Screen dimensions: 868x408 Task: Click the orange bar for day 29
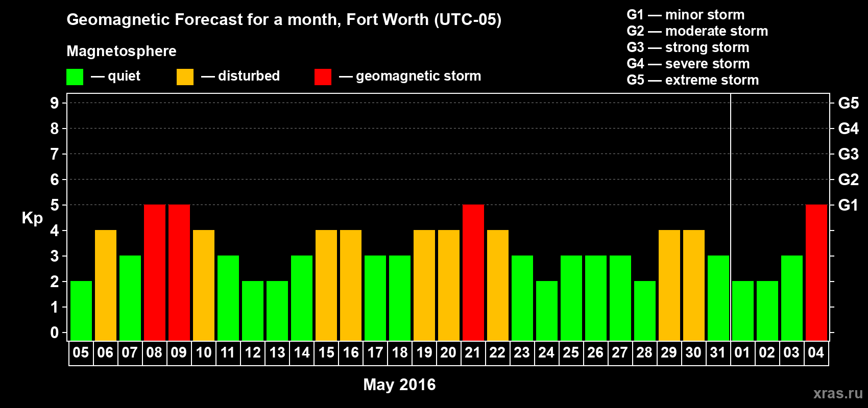tap(669, 285)
